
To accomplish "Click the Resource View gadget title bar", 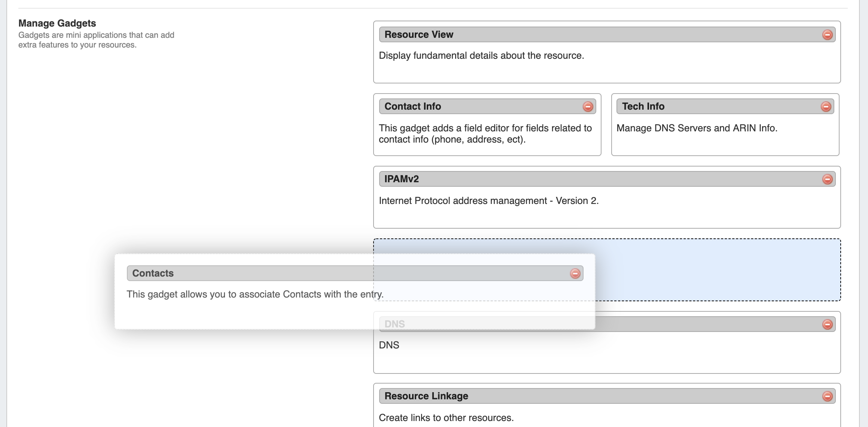I will tap(599, 34).
